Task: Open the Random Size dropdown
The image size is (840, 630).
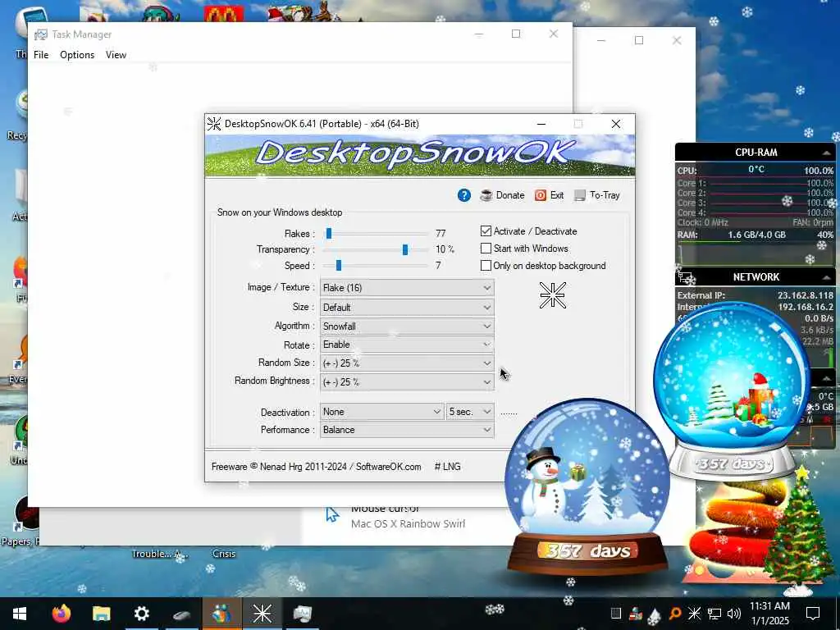Action: tap(407, 363)
